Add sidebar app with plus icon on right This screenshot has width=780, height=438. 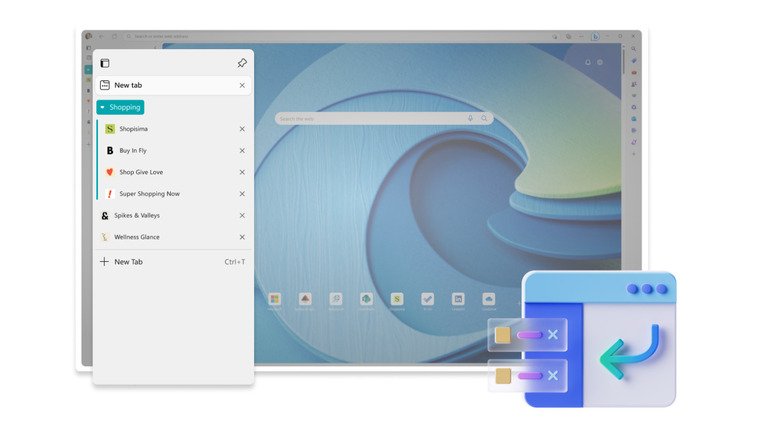click(x=634, y=154)
